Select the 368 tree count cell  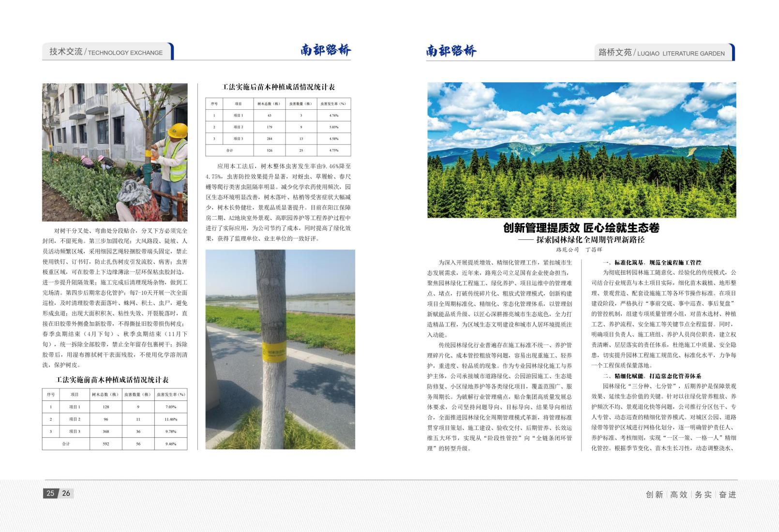click(106, 431)
